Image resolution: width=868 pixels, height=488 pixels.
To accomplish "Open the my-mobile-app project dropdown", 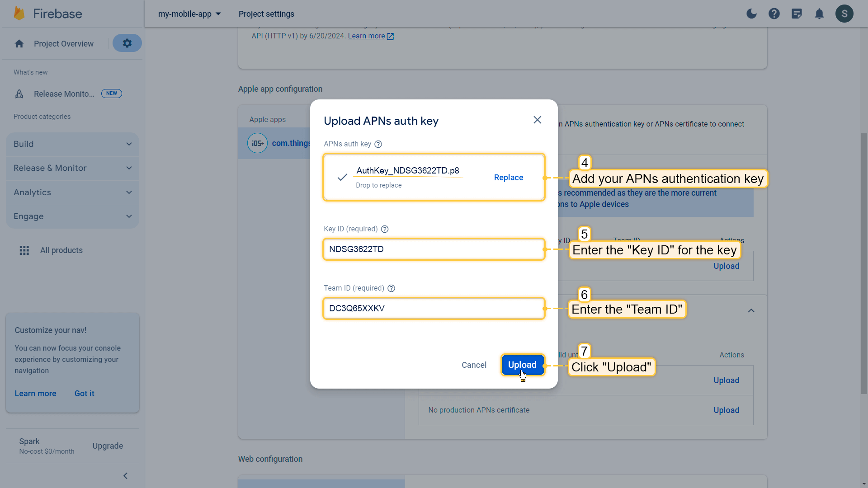I will (189, 14).
